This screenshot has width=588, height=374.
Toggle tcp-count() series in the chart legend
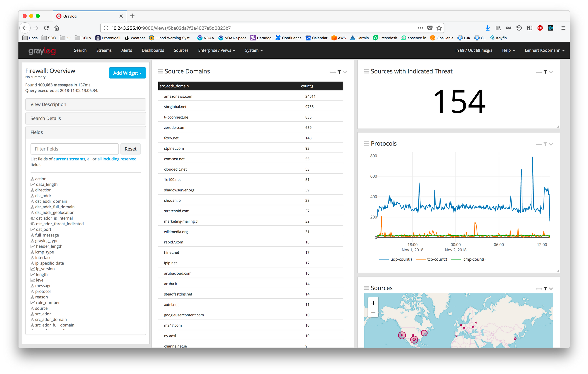click(x=437, y=259)
